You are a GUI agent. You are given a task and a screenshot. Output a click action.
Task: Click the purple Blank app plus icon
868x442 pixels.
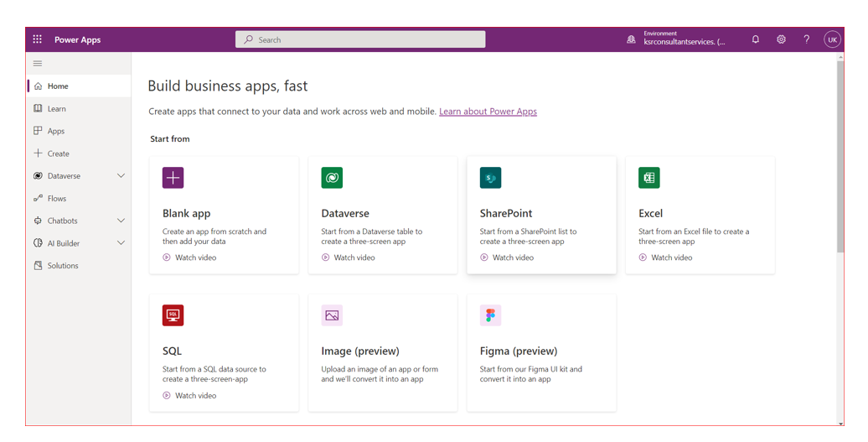(x=173, y=178)
